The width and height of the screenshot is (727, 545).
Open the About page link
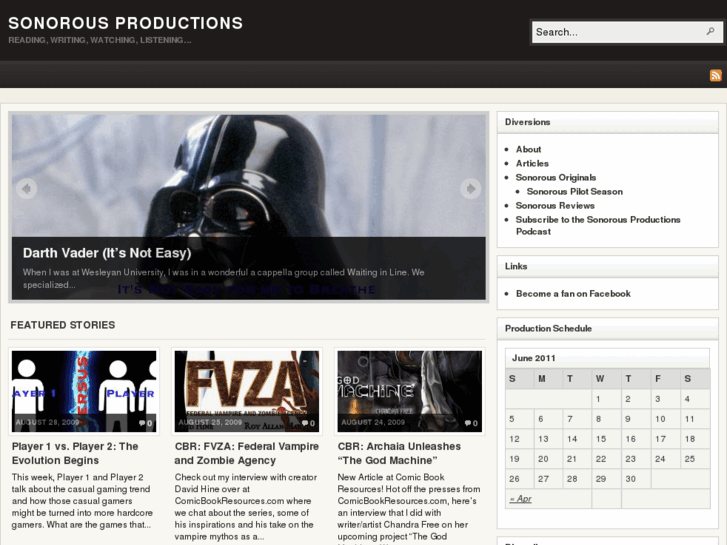[529, 149]
